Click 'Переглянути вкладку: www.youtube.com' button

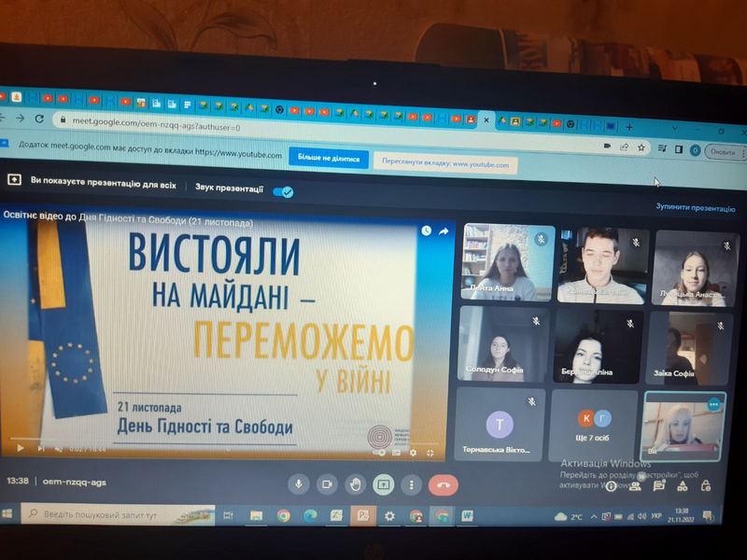pyautogui.click(x=445, y=164)
